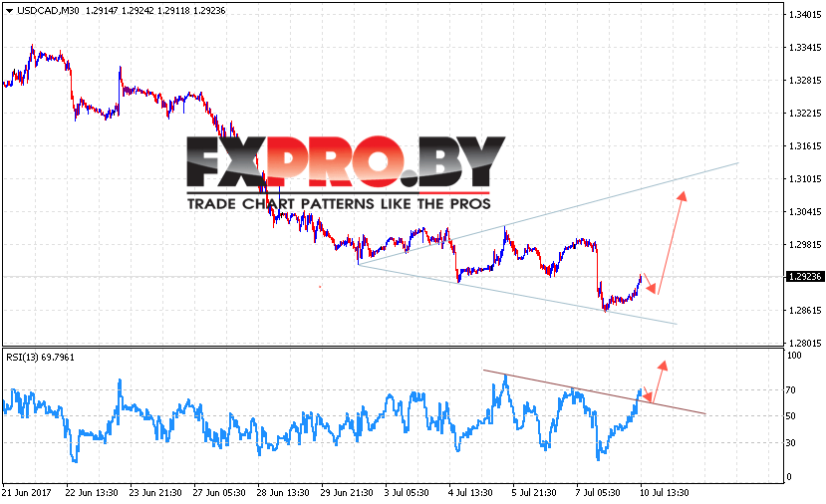Click the 1.29815 price axis label

point(805,244)
